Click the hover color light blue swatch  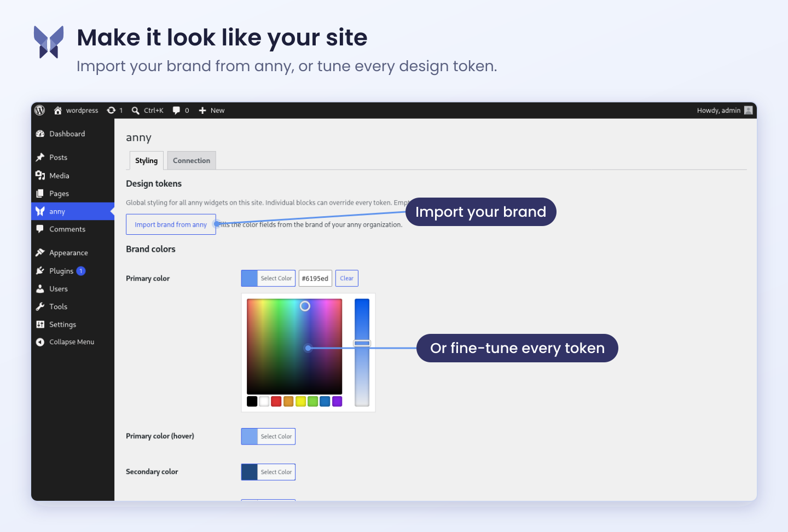pyautogui.click(x=250, y=436)
